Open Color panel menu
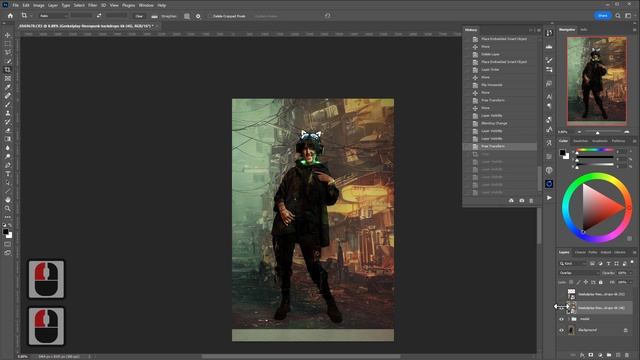The image size is (640, 360). pyautogui.click(x=634, y=141)
